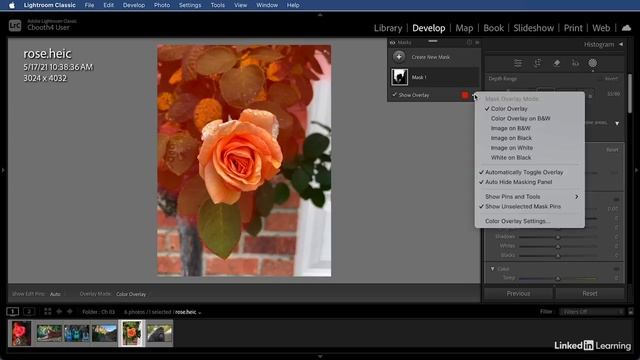The image size is (640, 360).
Task: Click the Create New Mask plus button
Action: (x=399, y=57)
